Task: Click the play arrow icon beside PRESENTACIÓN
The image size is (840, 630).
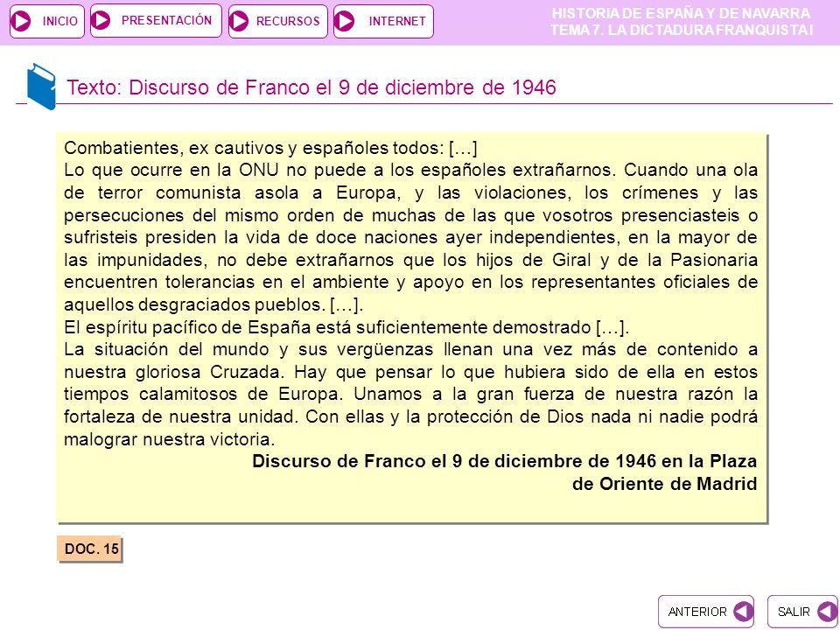Action: [100, 20]
